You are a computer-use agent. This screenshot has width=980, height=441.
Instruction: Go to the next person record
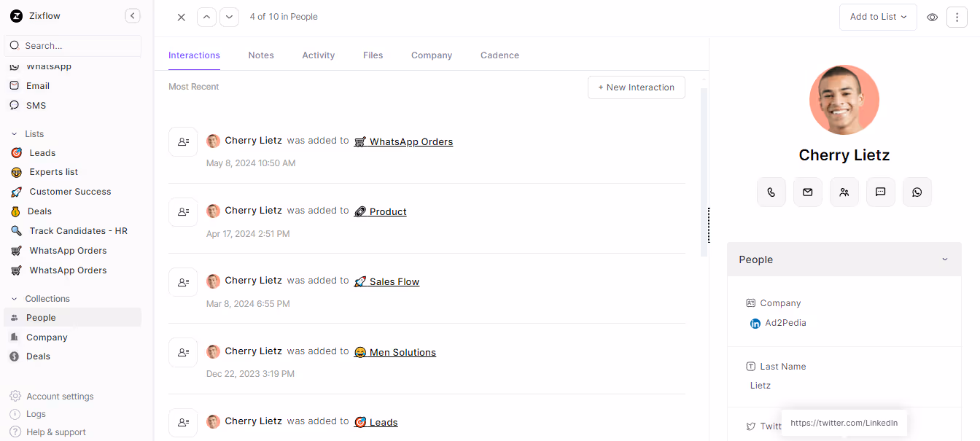click(229, 17)
